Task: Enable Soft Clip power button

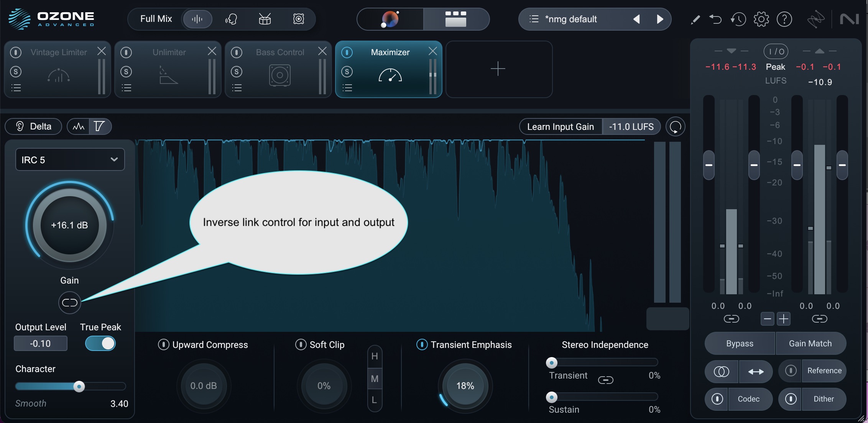Action: point(301,345)
